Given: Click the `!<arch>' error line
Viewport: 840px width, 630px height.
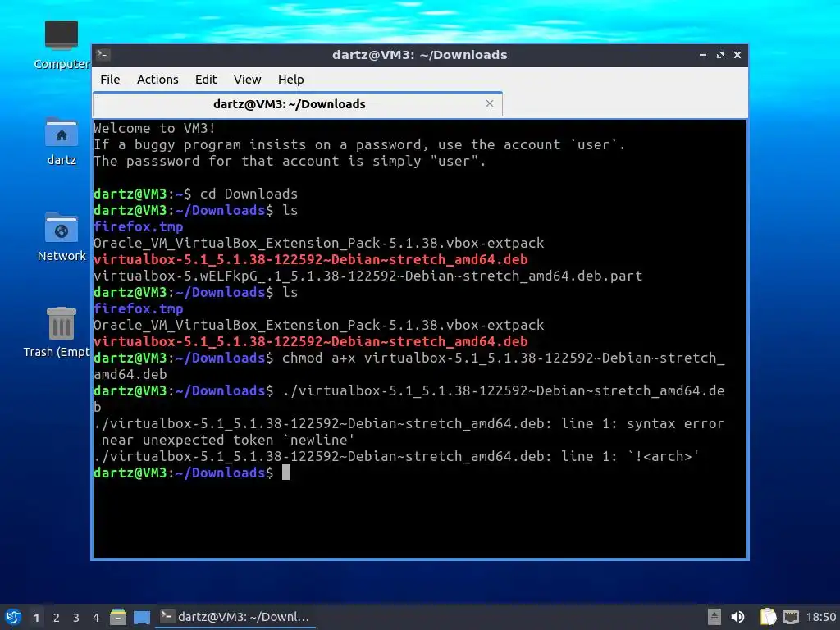Looking at the screenshot, I should point(396,456).
